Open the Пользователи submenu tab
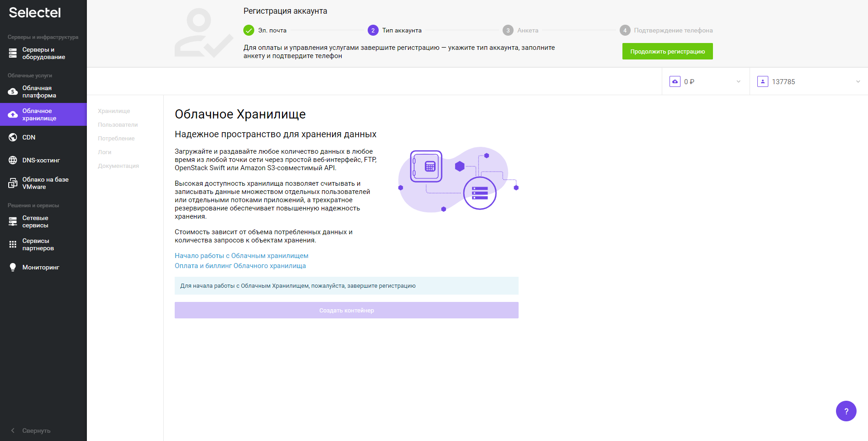Screen dimensions: 868x441 [x=118, y=125]
